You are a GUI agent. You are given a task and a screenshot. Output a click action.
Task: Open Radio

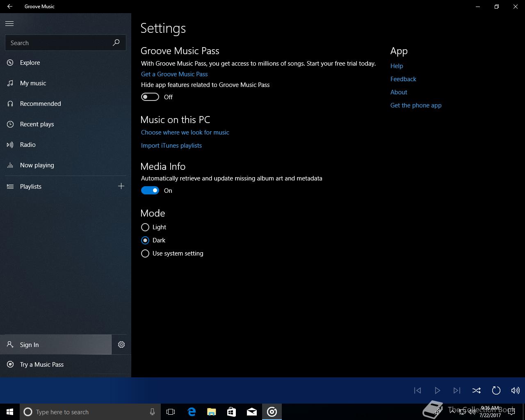tap(66, 145)
